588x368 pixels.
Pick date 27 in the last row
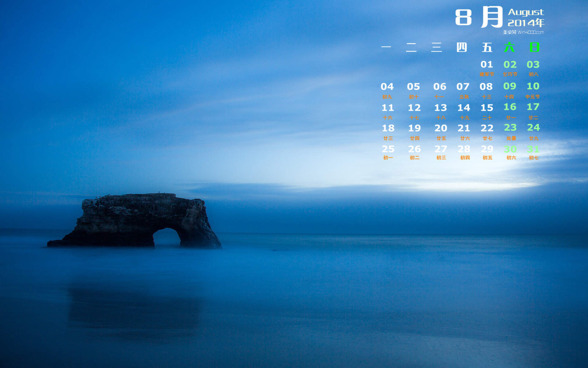tap(441, 149)
